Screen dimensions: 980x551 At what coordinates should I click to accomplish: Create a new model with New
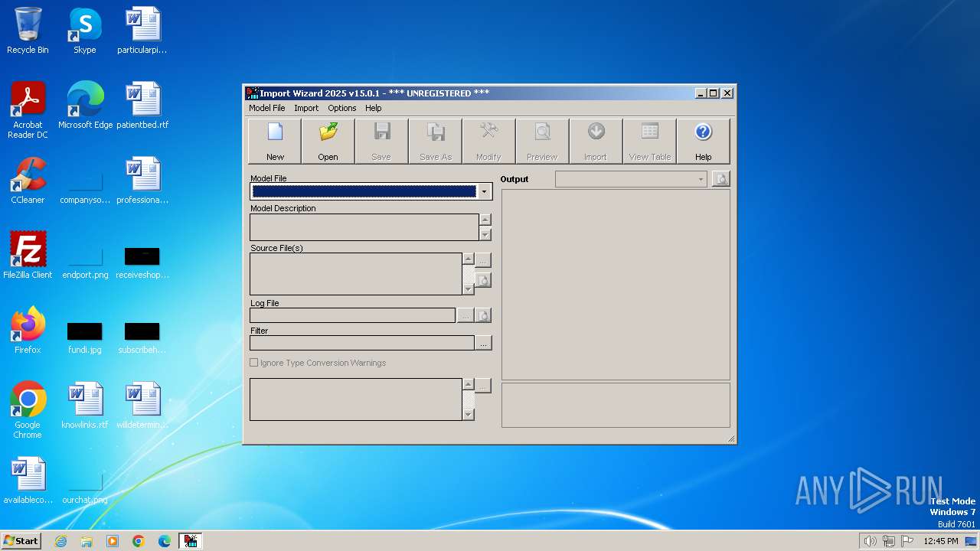pyautogui.click(x=275, y=141)
